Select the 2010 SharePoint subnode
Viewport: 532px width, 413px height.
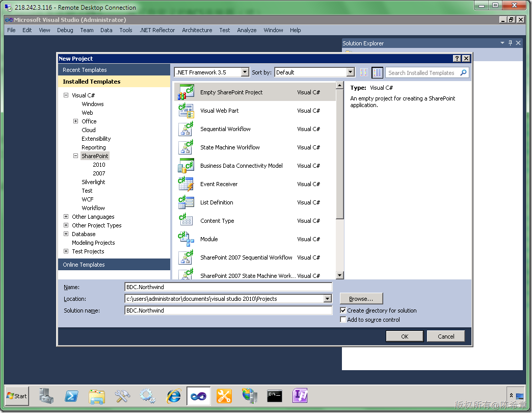[x=99, y=165]
